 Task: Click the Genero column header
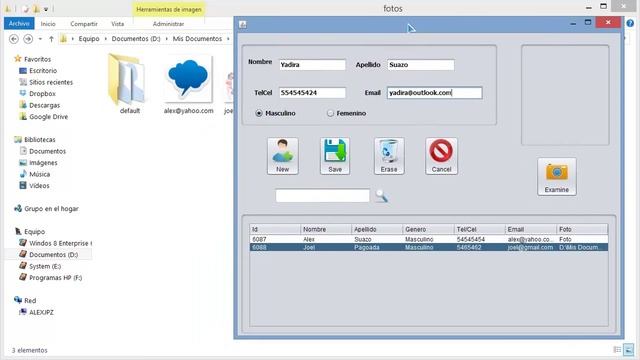pyautogui.click(x=428, y=229)
